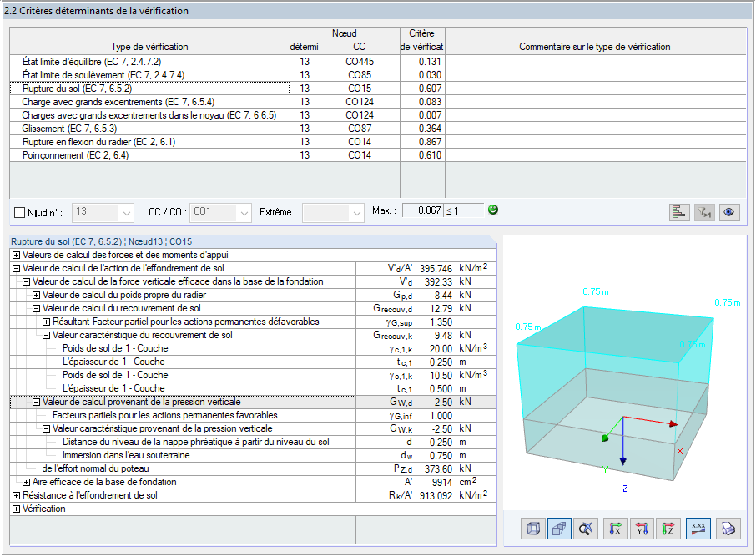Collapse 'Valeur de calcul de l'action de l'effondrement de sol'
Viewport: 756px width, 557px height.
[x=16, y=268]
